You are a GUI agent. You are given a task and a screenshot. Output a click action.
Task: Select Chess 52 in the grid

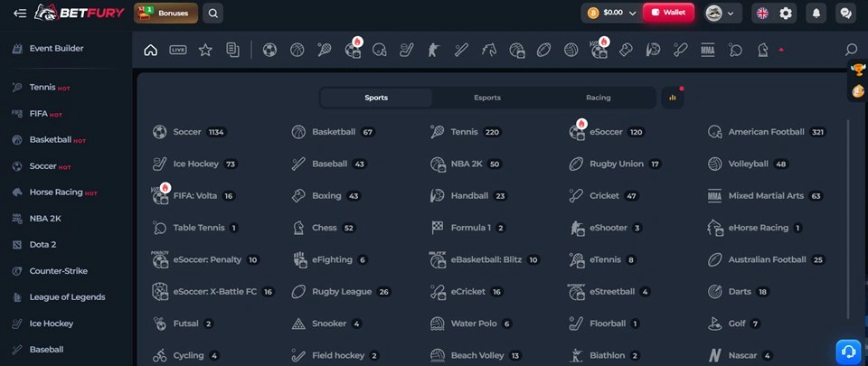coord(324,228)
